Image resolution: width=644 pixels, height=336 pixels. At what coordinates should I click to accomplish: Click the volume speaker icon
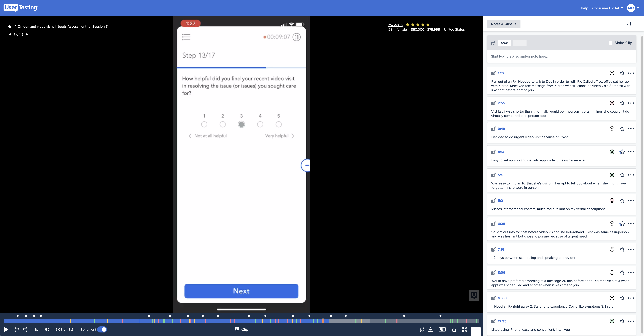pyautogui.click(x=47, y=329)
